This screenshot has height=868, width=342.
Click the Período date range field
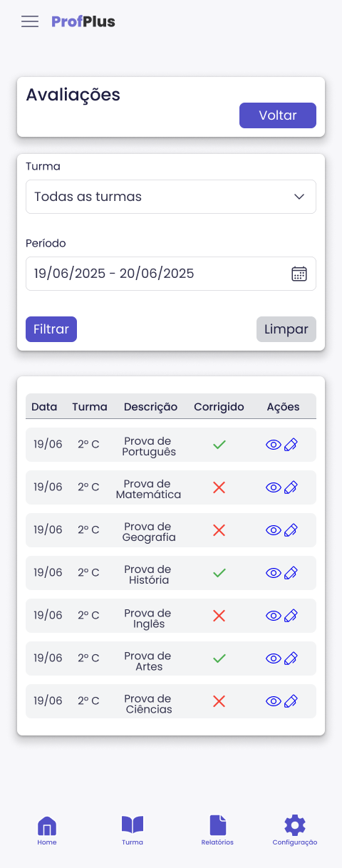pyautogui.click(x=171, y=274)
